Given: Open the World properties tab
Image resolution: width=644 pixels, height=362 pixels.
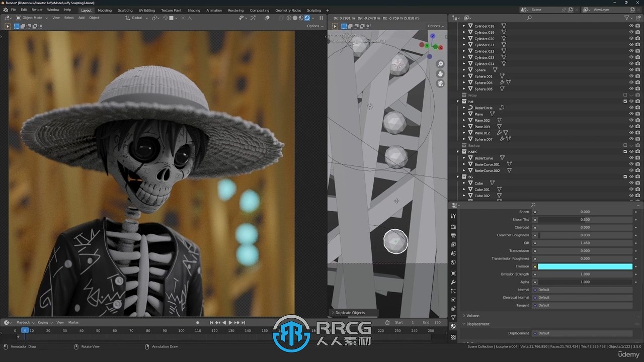Looking at the screenshot, I should (453, 262).
